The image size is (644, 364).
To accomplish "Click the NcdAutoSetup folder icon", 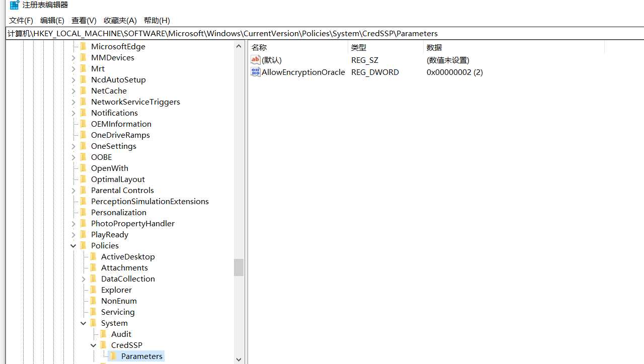I will (x=84, y=79).
